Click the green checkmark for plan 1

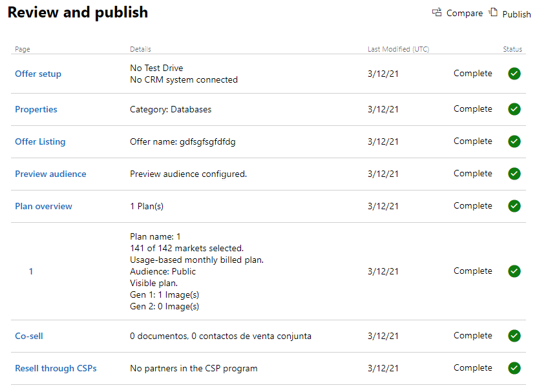[x=514, y=271]
